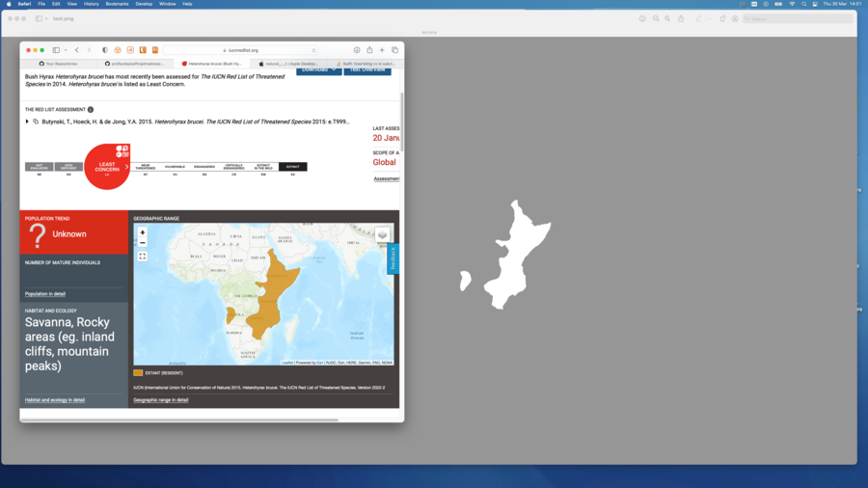Viewport: 868px width, 488px height.
Task: Open the Bookmarks menu
Action: 116,4
